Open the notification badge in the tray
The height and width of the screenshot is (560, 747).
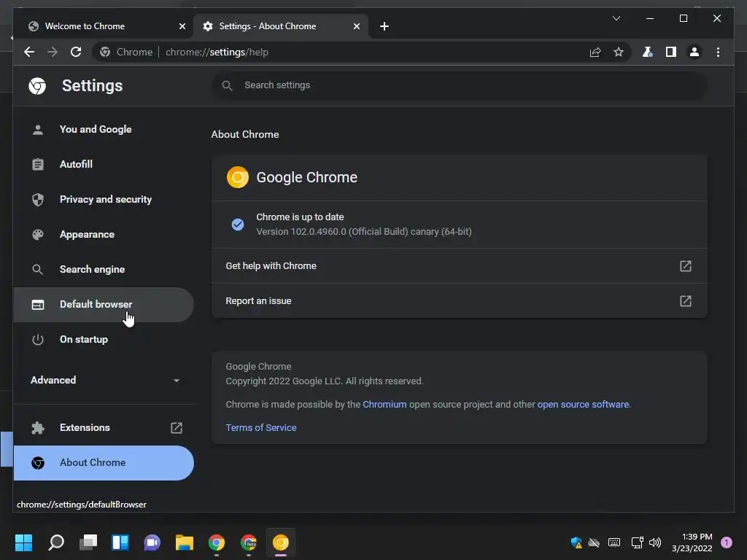point(727,542)
